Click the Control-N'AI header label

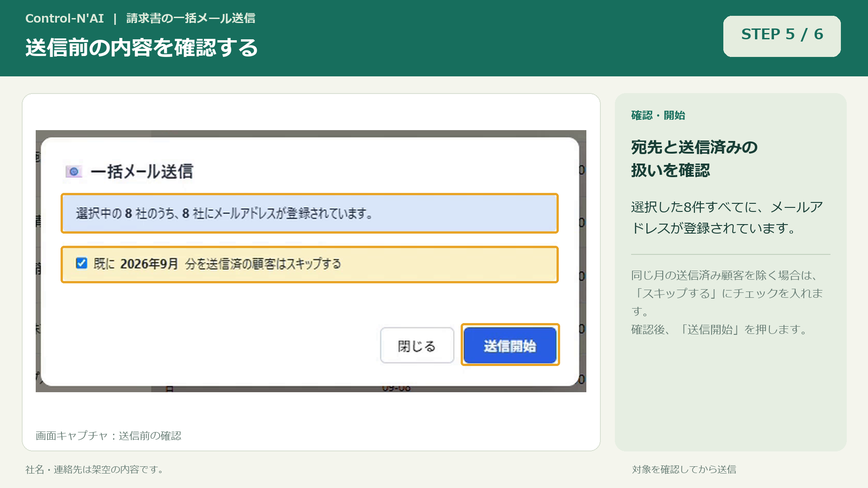click(65, 19)
